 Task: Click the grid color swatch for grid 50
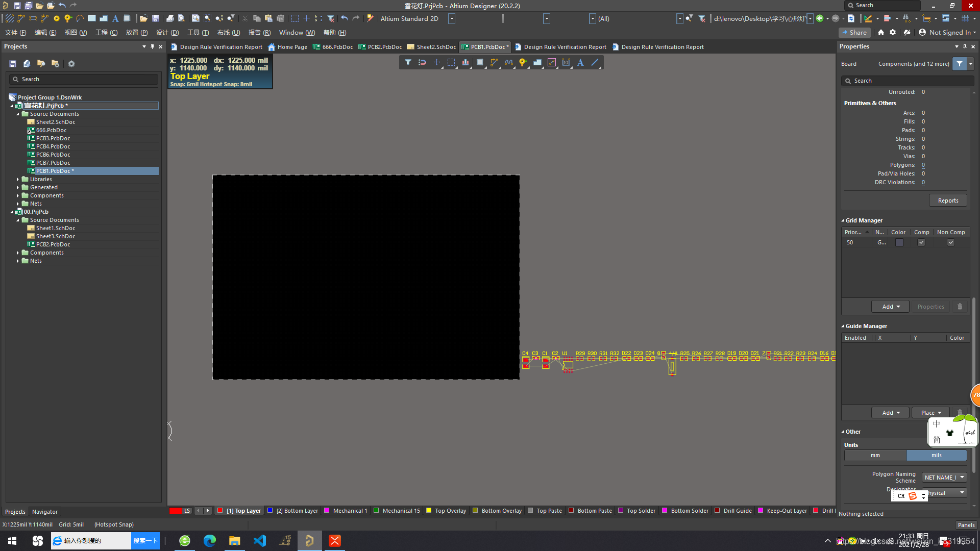(899, 242)
